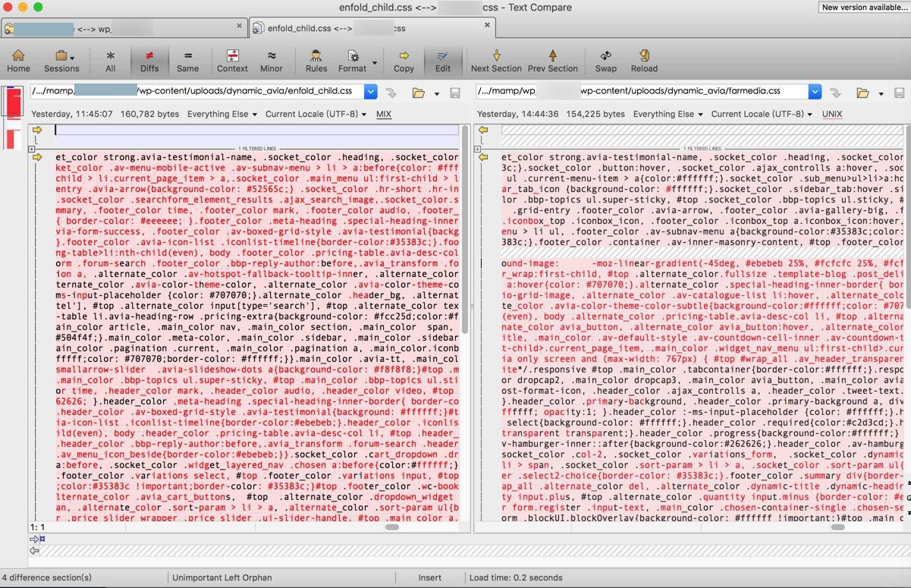Open the right Current Locale (UTF-8) encoding dropdown
Screen dimensions: 911x588
[x=762, y=114]
